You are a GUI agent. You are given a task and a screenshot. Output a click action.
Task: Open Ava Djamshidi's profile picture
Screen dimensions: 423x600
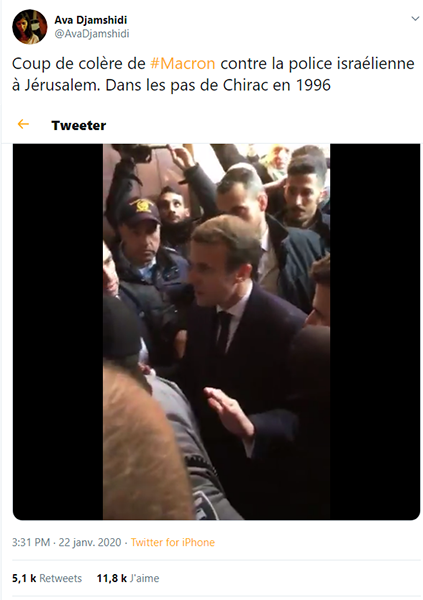coord(29,27)
